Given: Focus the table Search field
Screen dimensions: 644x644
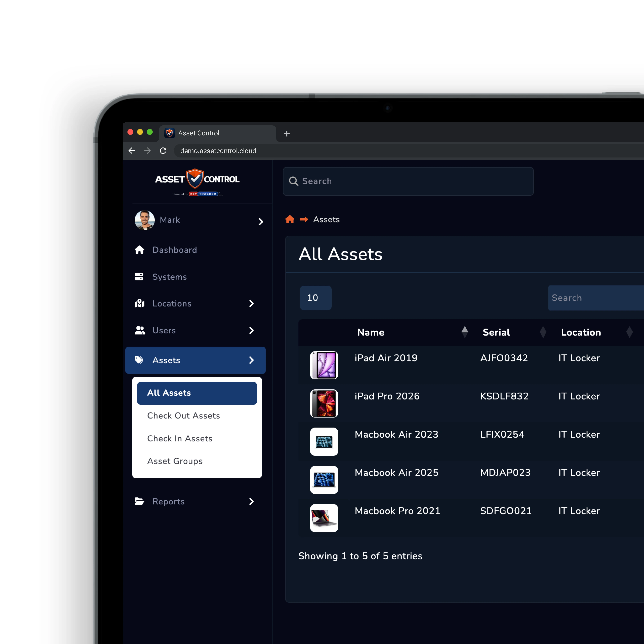Looking at the screenshot, I should pyautogui.click(x=596, y=298).
